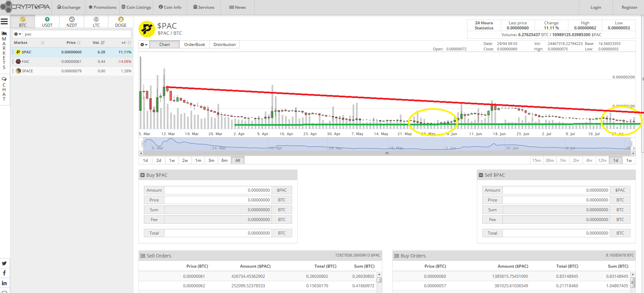The width and height of the screenshot is (644, 293).
Task: Click the minus icon beside Sell $PAC
Action: click(481, 175)
